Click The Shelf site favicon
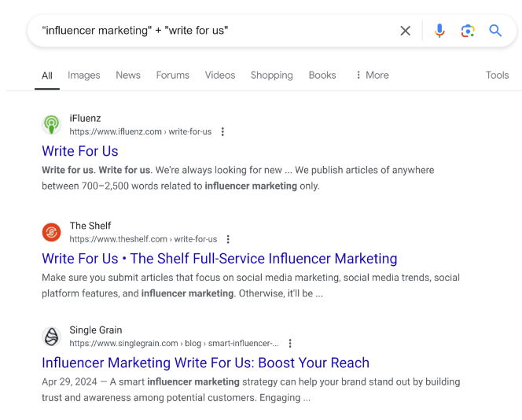 [51, 232]
